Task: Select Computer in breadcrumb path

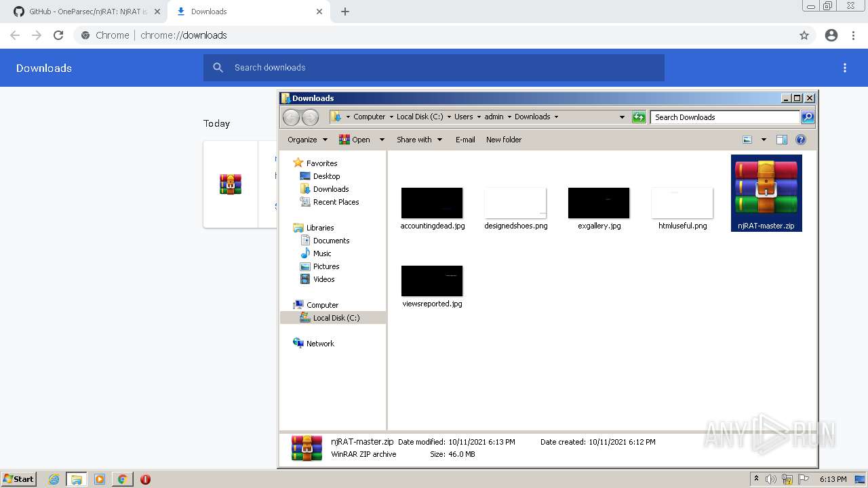Action: (x=369, y=117)
